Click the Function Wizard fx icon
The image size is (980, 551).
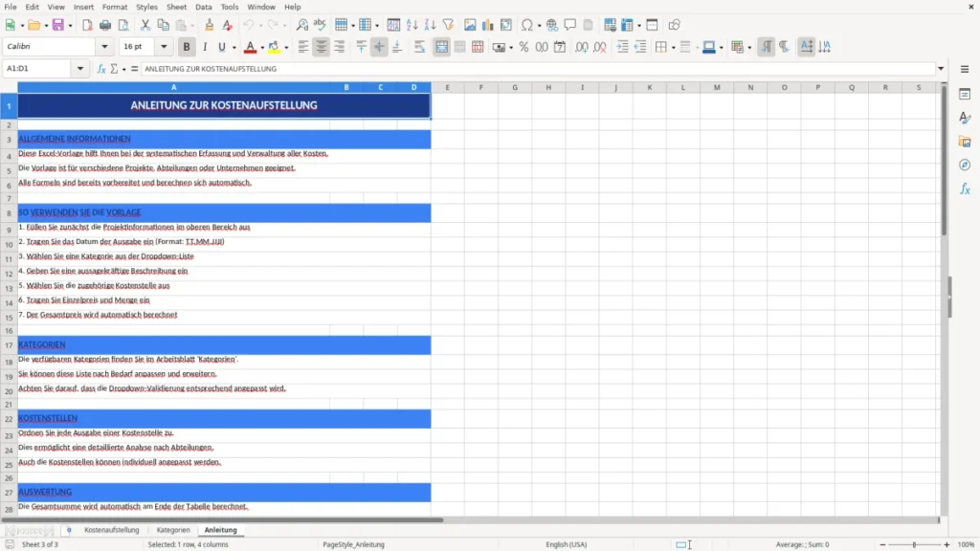pyautogui.click(x=101, y=69)
